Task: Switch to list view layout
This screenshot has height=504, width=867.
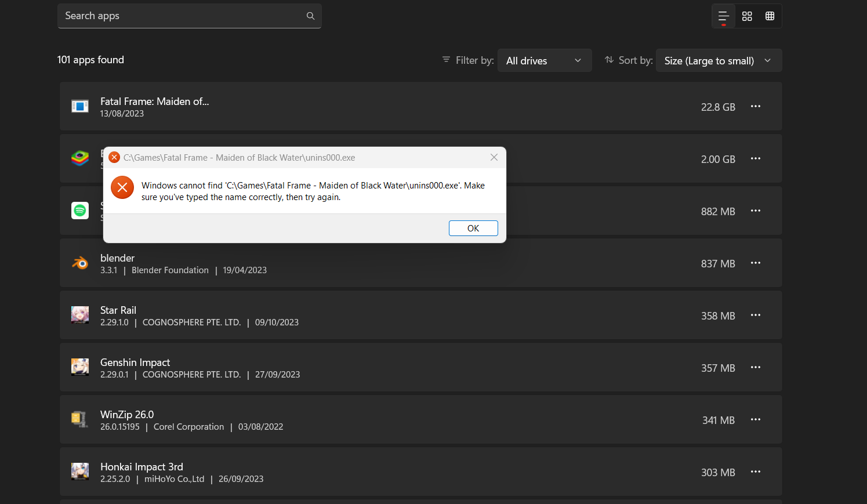Action: (x=723, y=16)
